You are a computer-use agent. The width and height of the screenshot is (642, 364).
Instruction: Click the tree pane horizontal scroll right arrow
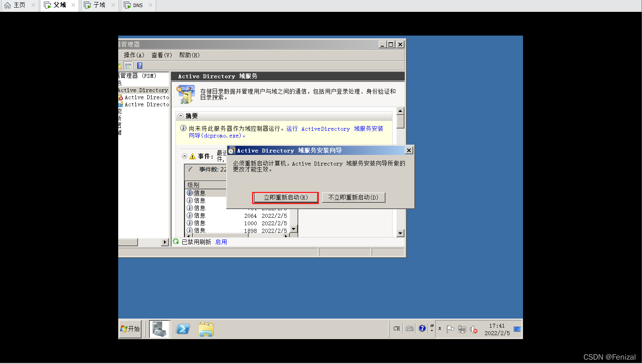click(165, 242)
